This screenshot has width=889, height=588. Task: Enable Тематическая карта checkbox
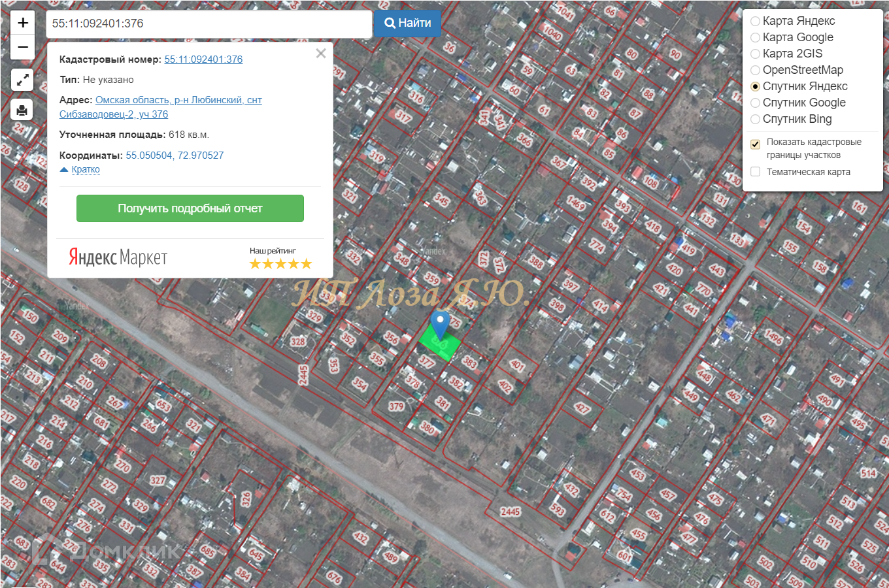click(x=756, y=172)
